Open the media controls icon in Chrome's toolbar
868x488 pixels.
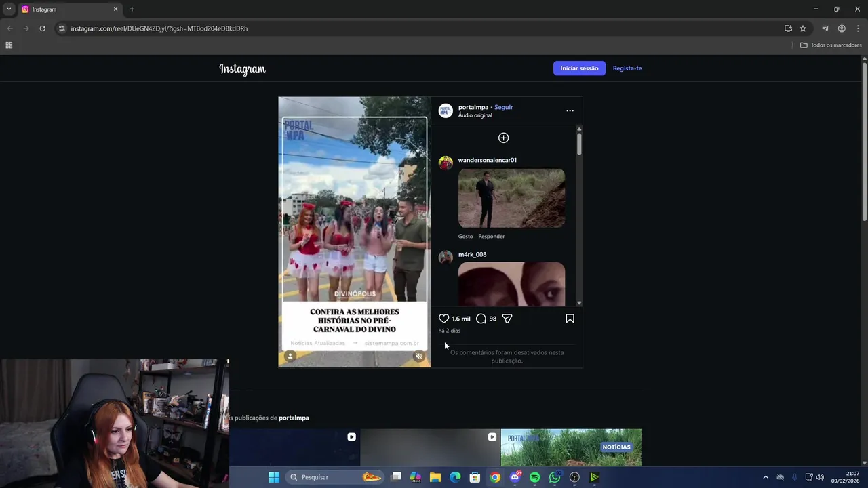(825, 28)
